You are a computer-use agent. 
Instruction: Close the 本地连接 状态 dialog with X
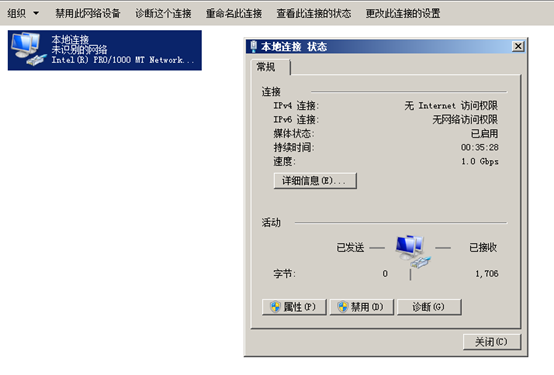point(518,46)
